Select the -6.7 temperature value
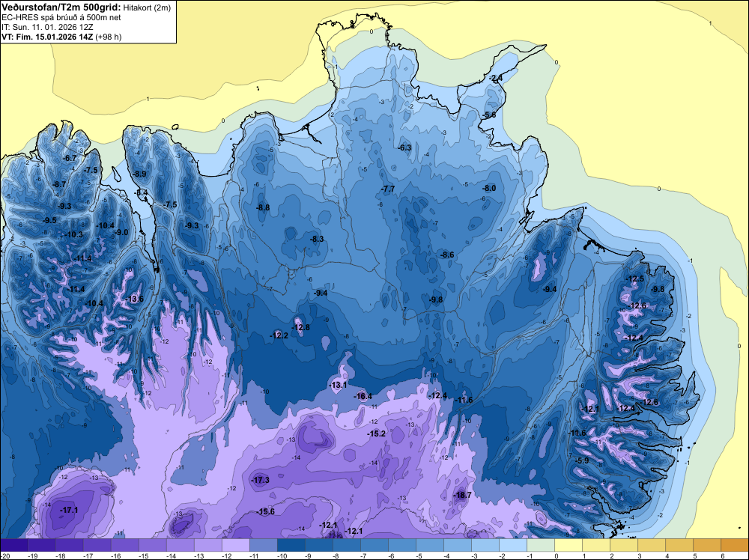This screenshot has height=560, width=749. [x=69, y=158]
